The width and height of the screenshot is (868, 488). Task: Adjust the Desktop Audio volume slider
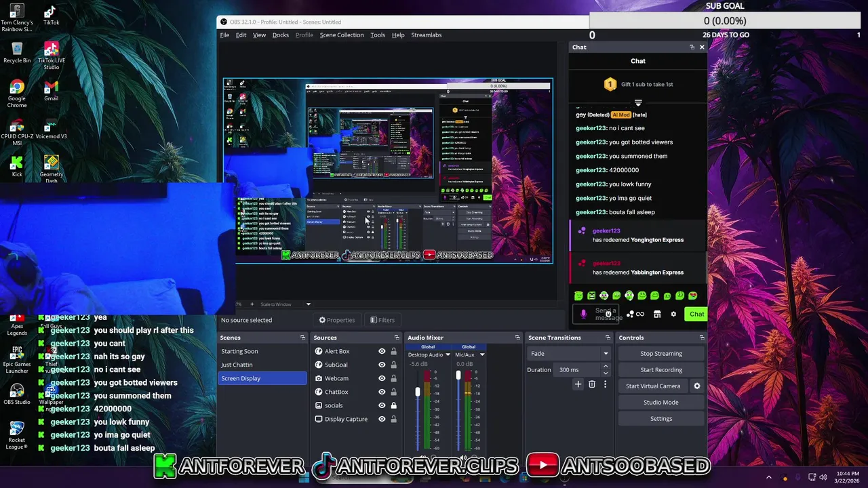point(418,392)
